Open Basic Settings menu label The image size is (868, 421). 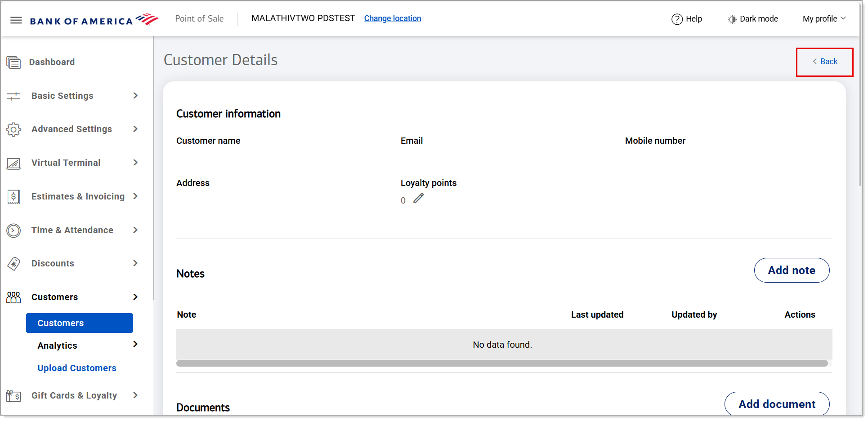click(63, 96)
